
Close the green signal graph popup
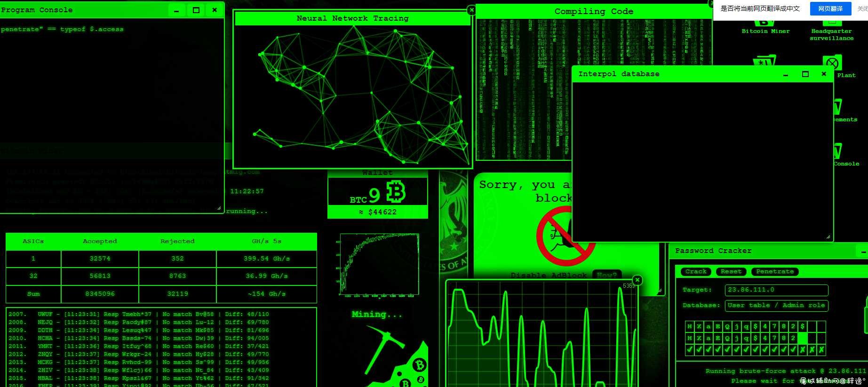[637, 280]
